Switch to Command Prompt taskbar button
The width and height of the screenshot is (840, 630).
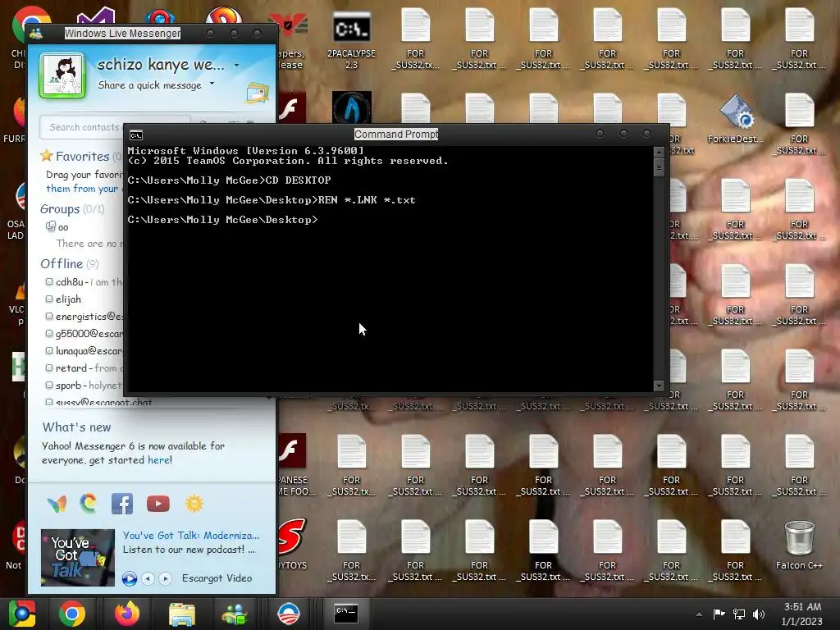pos(346,614)
